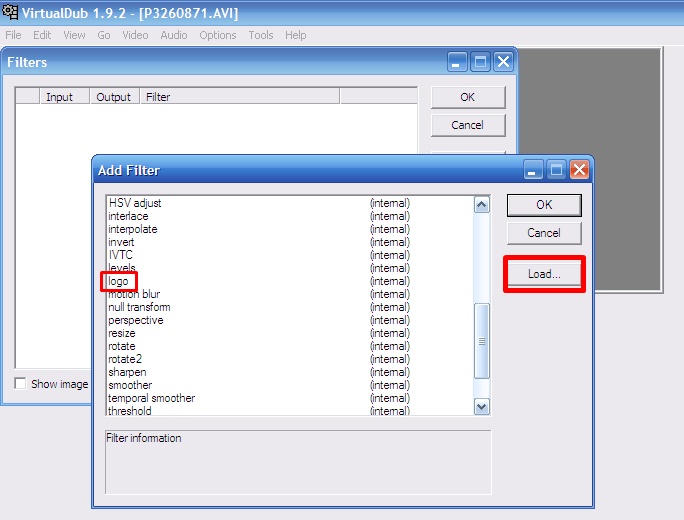Open the Edit menu
The width and height of the screenshot is (684, 520).
[42, 35]
